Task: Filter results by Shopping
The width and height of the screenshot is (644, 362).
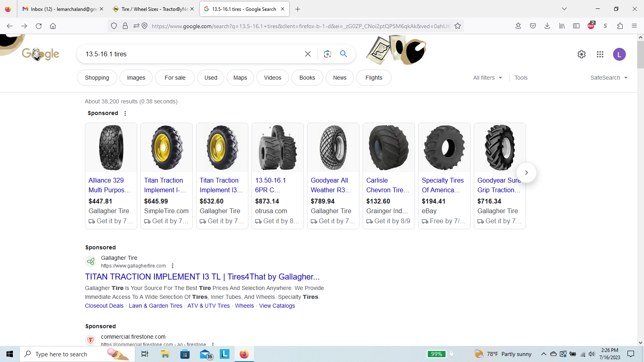Action: [x=97, y=78]
